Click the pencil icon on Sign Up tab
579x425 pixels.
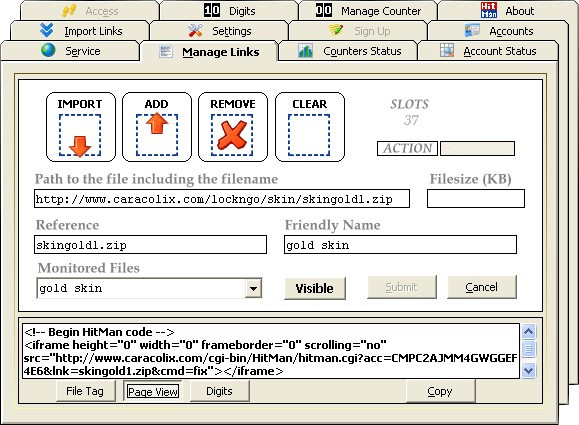(336, 30)
